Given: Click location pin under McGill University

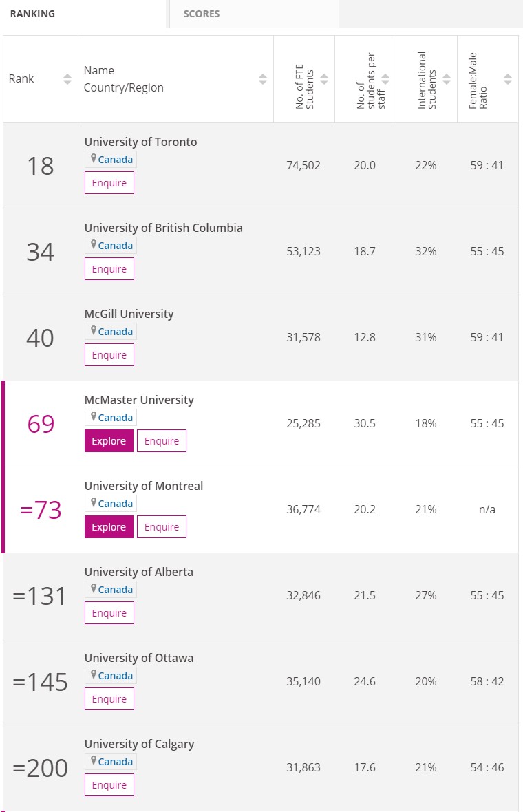Looking at the screenshot, I should pyautogui.click(x=93, y=330).
